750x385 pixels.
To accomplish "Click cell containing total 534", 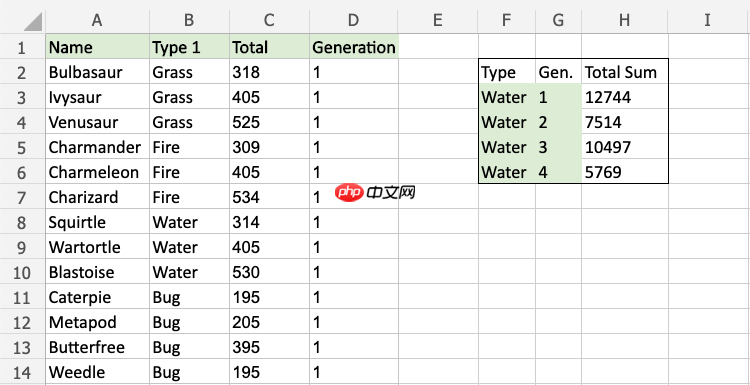I will pos(269,197).
